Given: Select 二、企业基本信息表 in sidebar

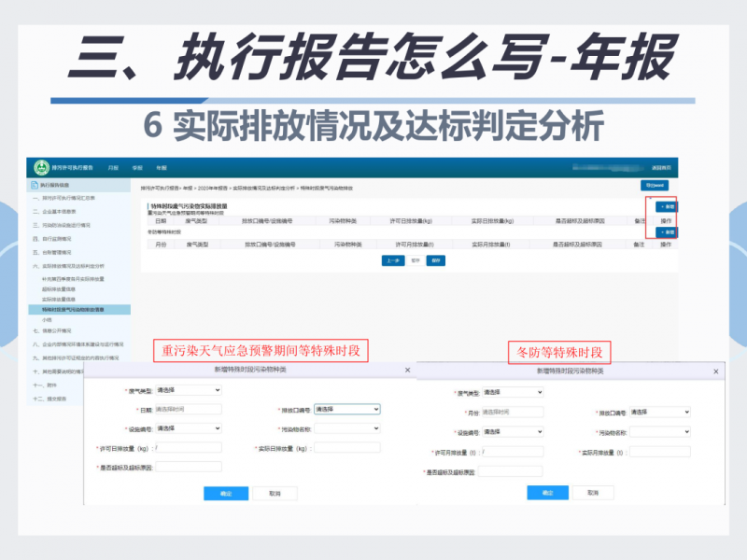Looking at the screenshot, I should 54,212.
